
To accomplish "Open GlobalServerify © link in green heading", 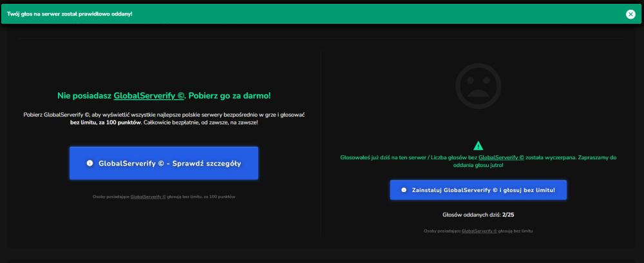I will (x=149, y=96).
